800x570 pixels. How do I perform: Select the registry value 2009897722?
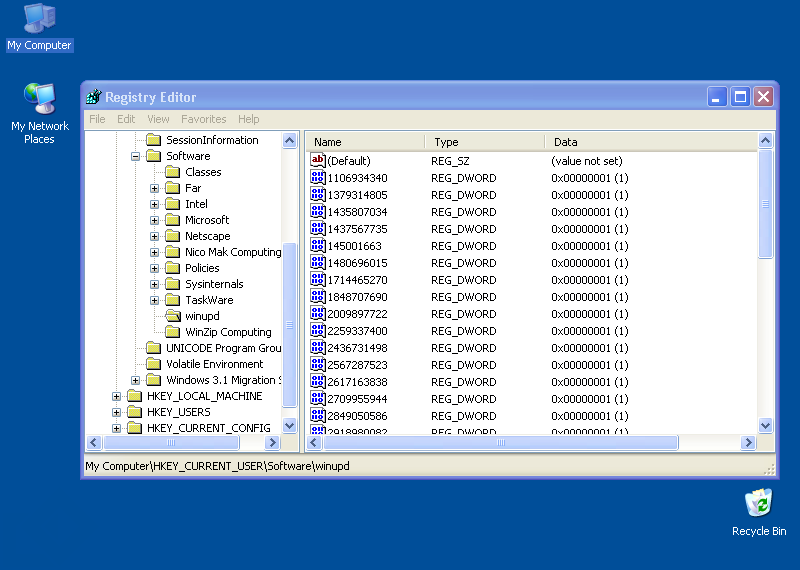pyautogui.click(x=357, y=314)
